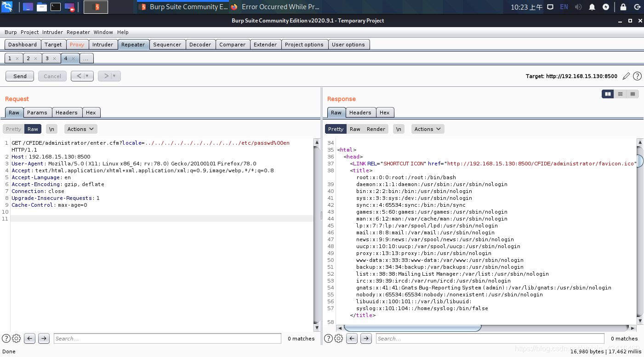Image resolution: width=644 pixels, height=357 pixels.
Task: Switch to the Project options tab
Action: pyautogui.click(x=304, y=45)
